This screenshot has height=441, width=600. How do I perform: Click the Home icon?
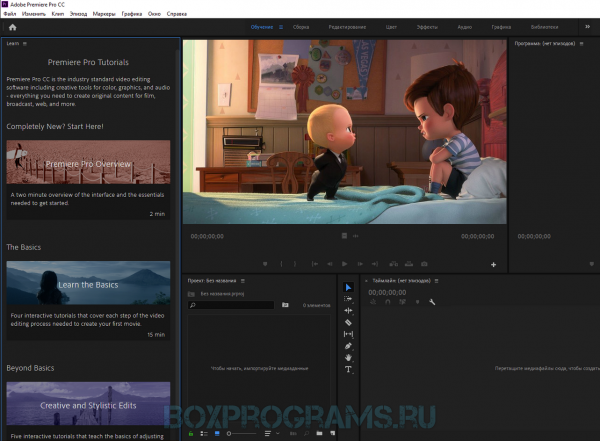click(x=13, y=27)
